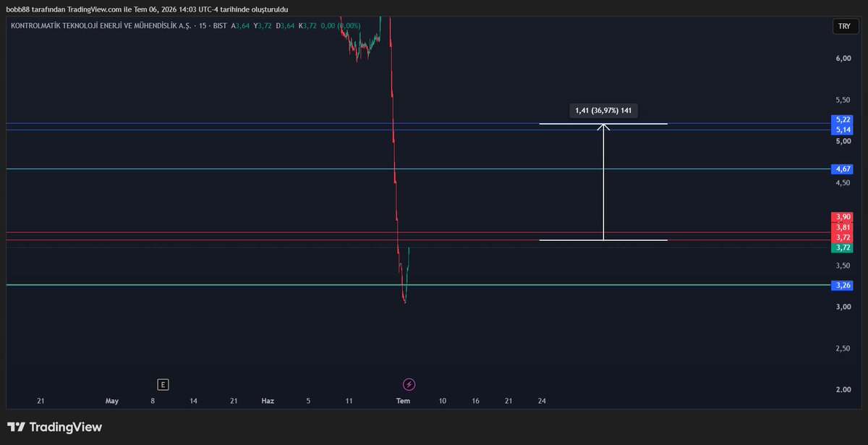Select the 15 interval label in header
Screen dimensions: 868x445
click(x=203, y=25)
